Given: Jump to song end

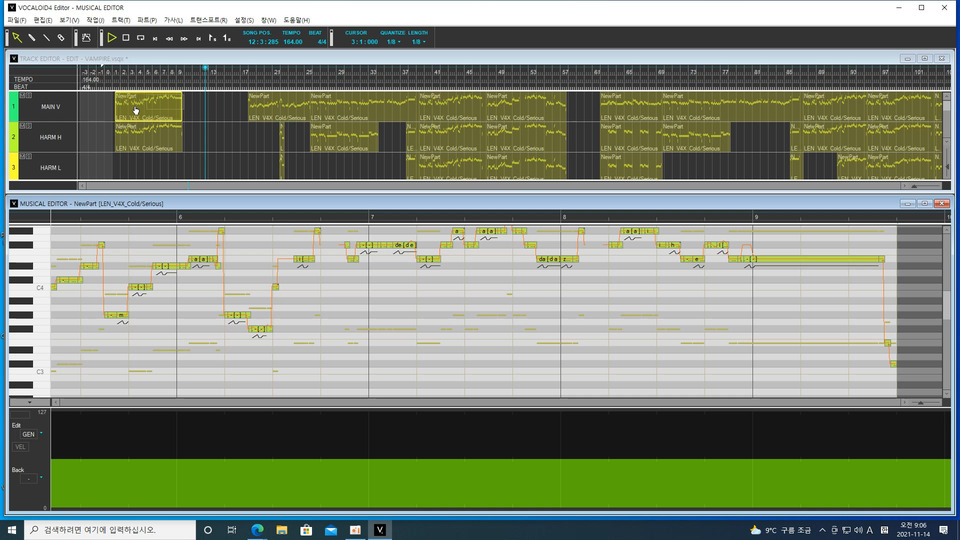Looking at the screenshot, I should point(199,39).
